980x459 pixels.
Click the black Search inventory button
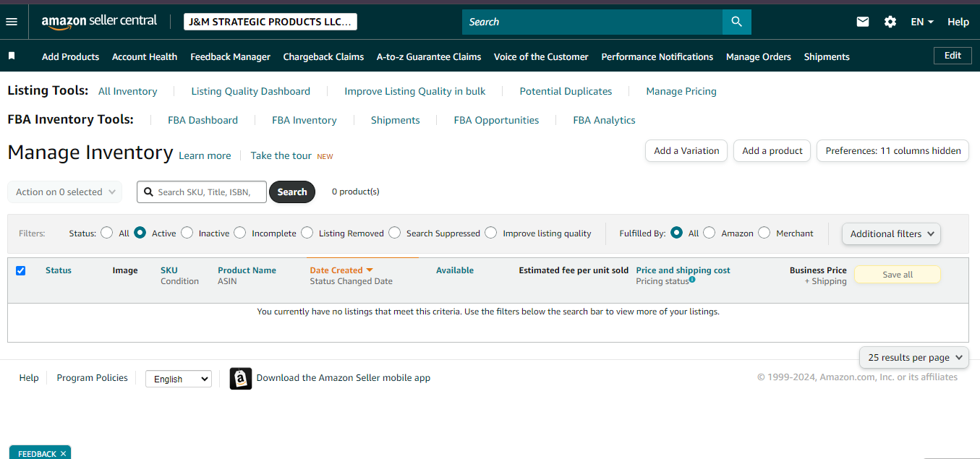click(292, 192)
